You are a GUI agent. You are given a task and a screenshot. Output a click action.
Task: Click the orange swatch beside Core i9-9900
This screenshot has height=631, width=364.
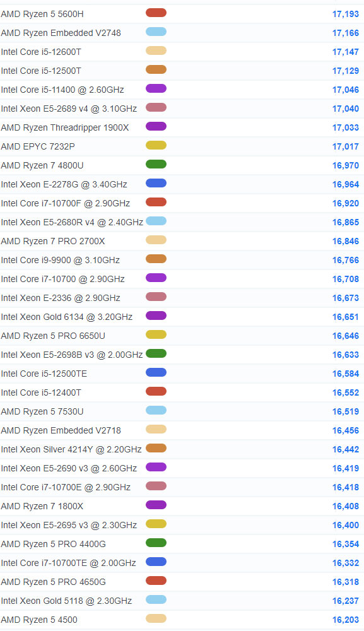click(156, 259)
